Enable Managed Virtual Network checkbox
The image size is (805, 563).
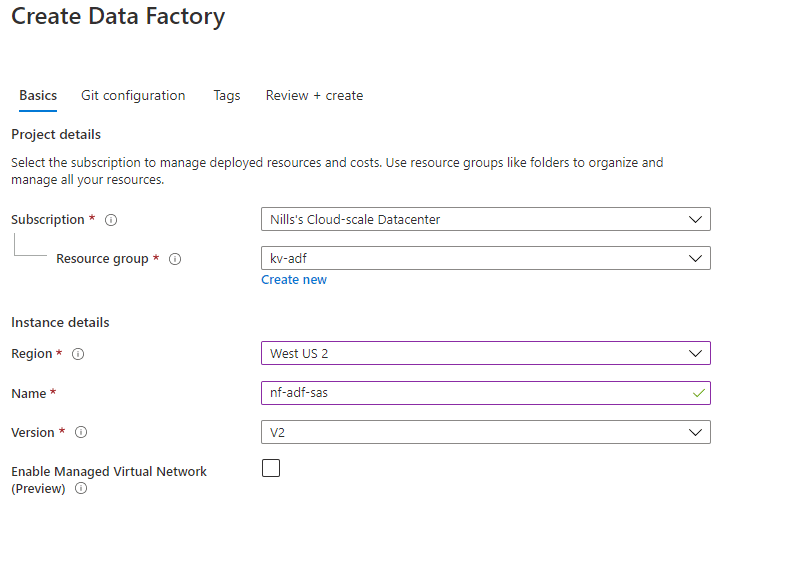[x=271, y=468]
